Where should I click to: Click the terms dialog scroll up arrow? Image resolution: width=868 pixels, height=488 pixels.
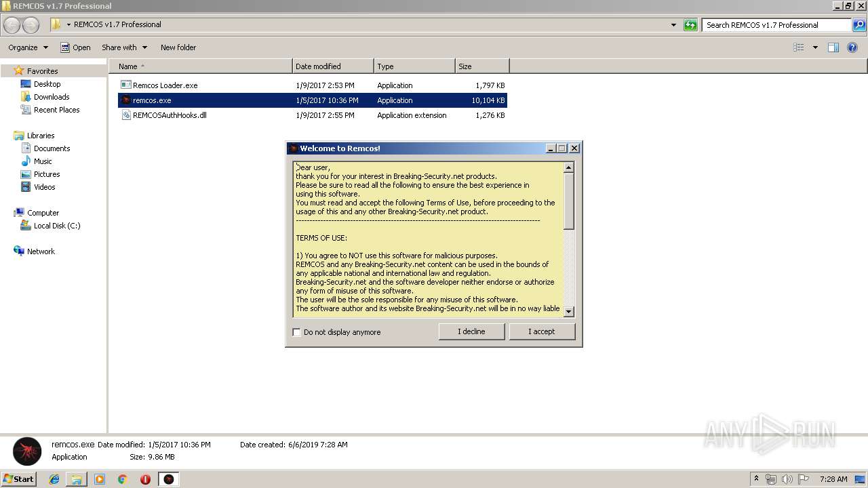click(569, 167)
